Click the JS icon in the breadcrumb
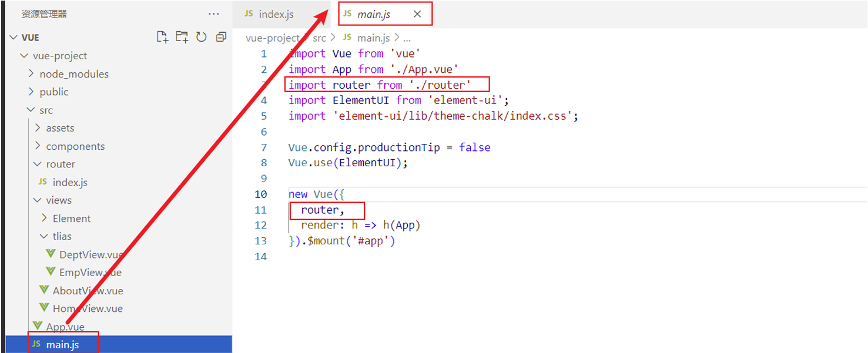The image size is (868, 353). [347, 38]
